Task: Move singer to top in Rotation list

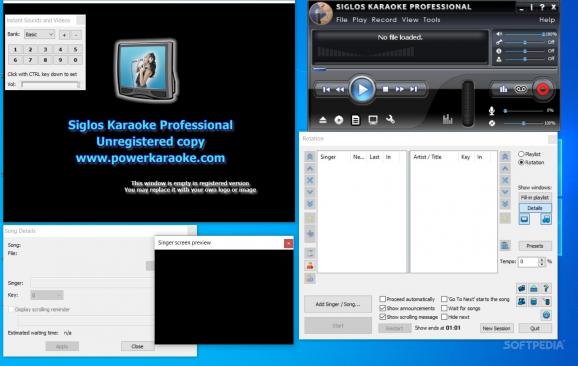Action: (310, 157)
